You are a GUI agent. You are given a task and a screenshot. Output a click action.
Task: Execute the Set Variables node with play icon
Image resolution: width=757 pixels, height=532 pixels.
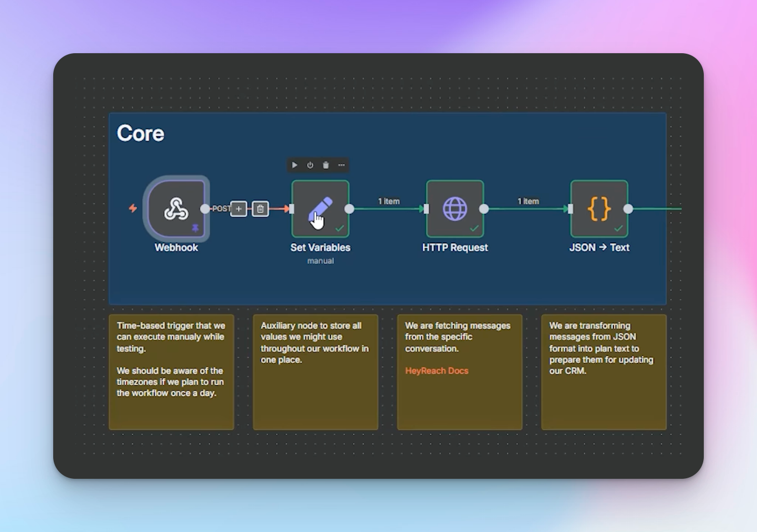coord(295,165)
